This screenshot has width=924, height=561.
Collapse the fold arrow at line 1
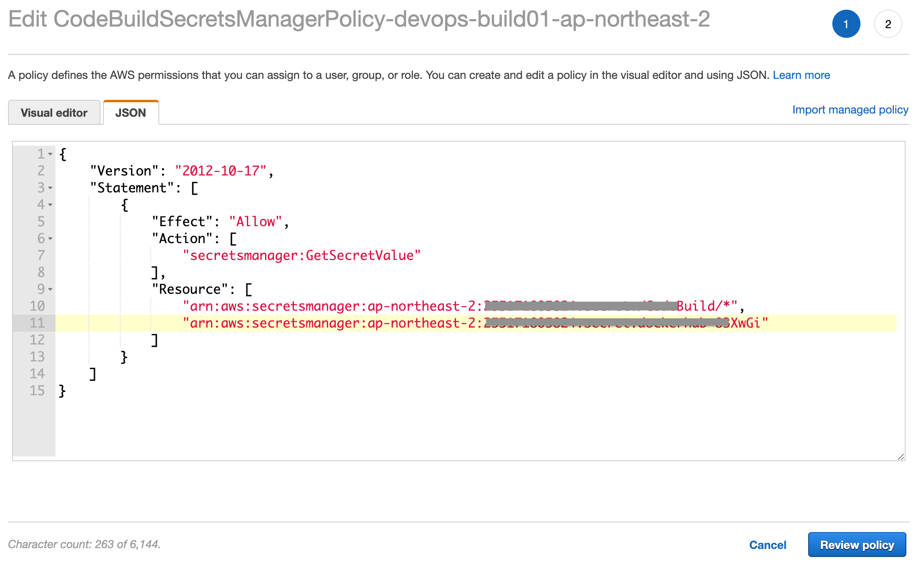[x=50, y=154]
